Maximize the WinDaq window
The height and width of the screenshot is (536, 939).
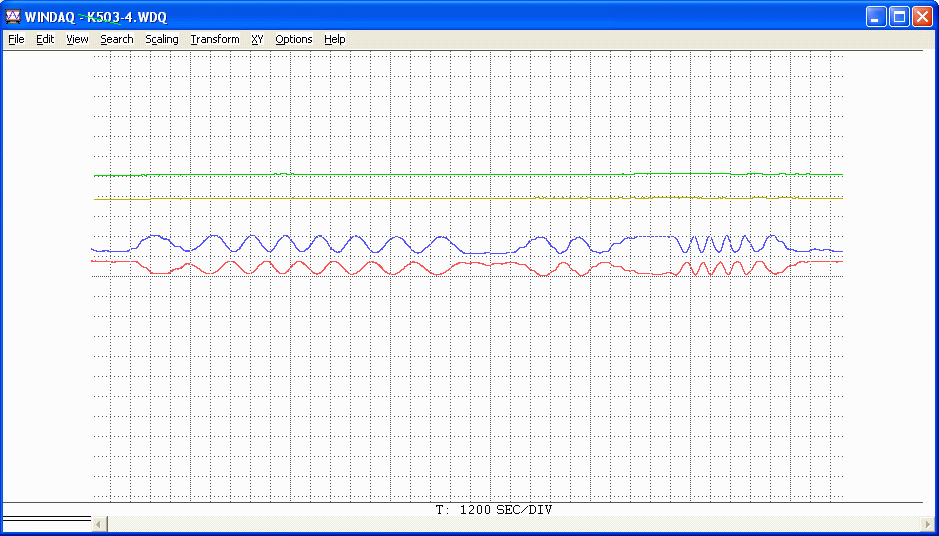click(x=899, y=16)
